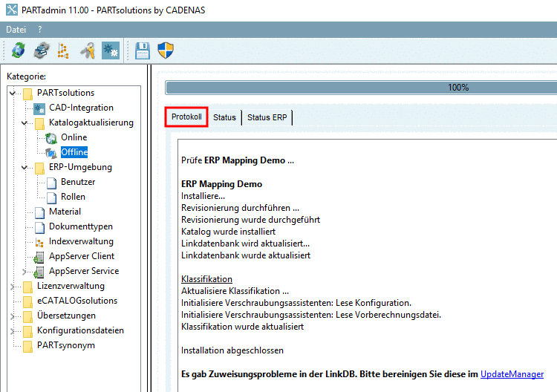
Task: Click the Indexverwaltung tree icon
Action: [39, 243]
